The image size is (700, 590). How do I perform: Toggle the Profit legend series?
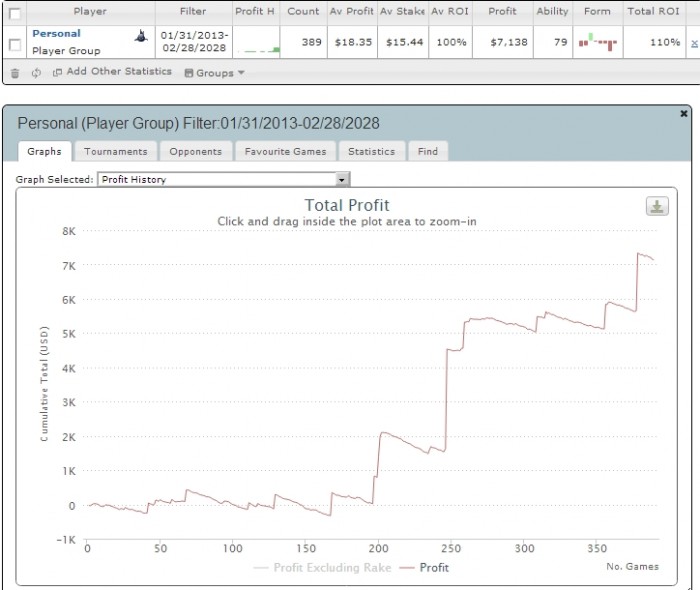424,568
